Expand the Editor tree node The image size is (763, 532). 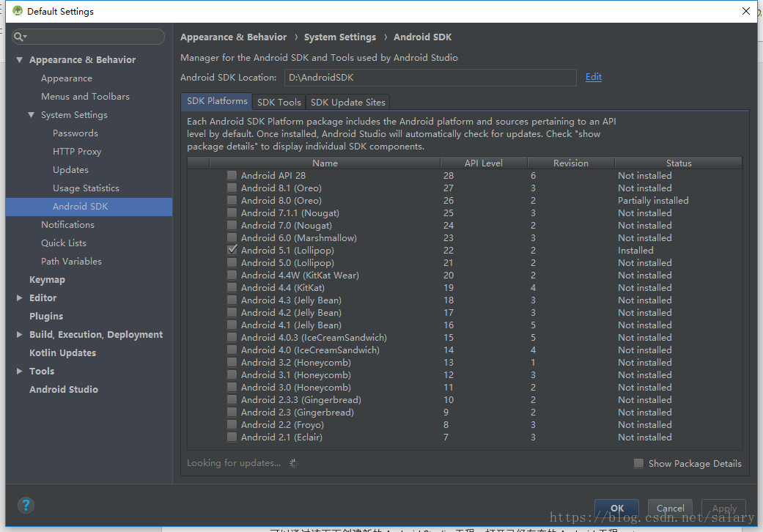click(20, 298)
